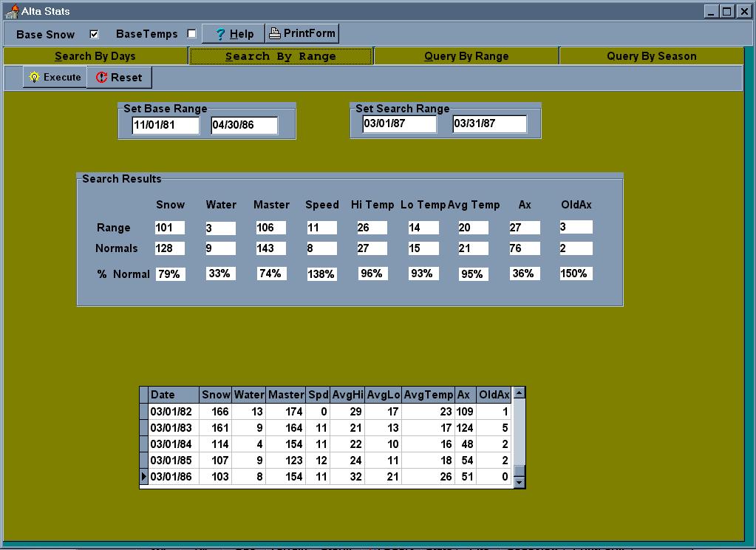Select the Normals Master field 143
Image resolution: width=756 pixels, height=550 pixels.
point(271,248)
